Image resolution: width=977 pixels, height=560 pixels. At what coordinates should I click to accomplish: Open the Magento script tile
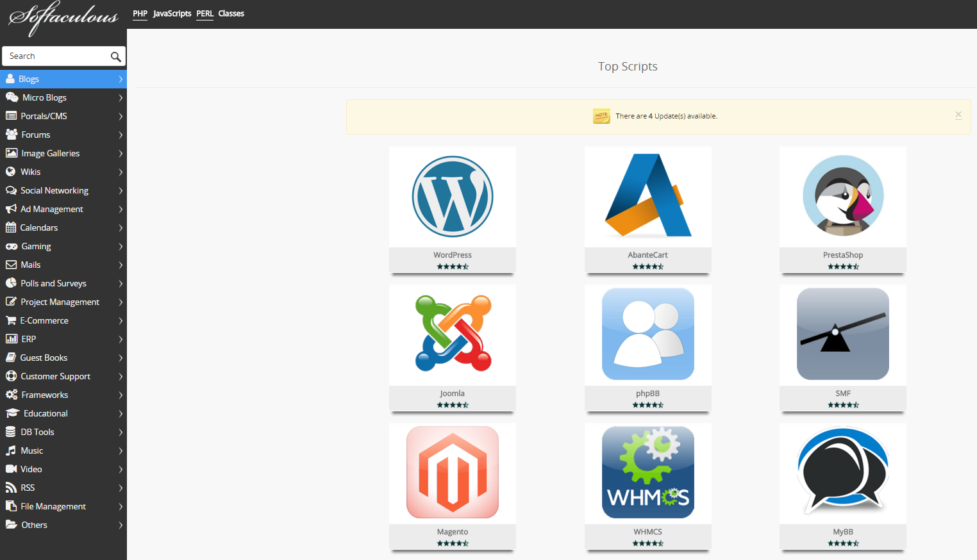453,486
